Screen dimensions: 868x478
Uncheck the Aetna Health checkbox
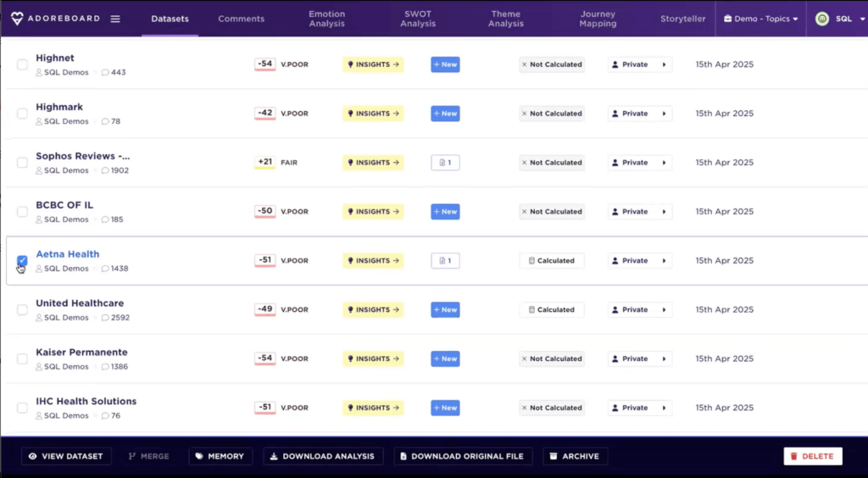pos(22,260)
